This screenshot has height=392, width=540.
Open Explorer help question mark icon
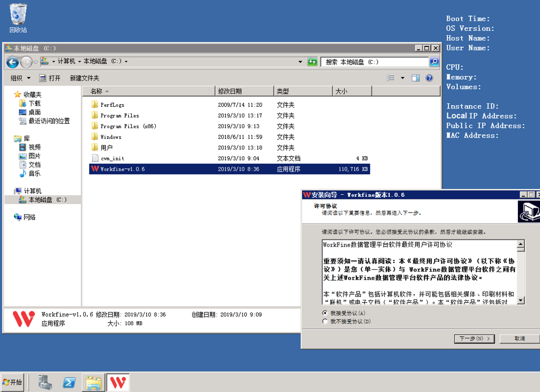pos(429,78)
